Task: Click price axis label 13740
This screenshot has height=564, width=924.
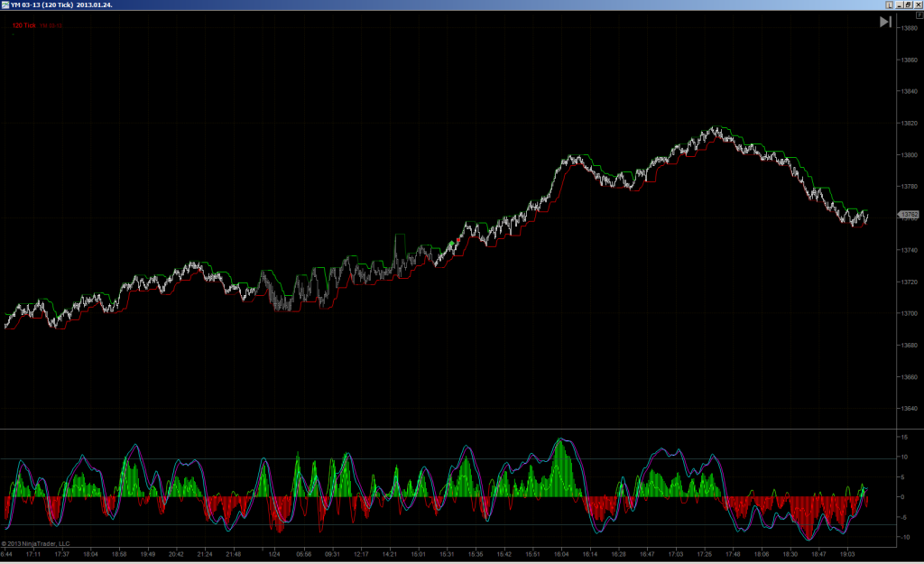Action: pos(910,250)
